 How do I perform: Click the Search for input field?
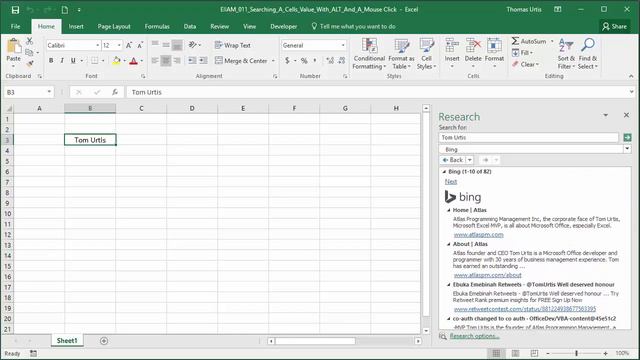pos(529,138)
